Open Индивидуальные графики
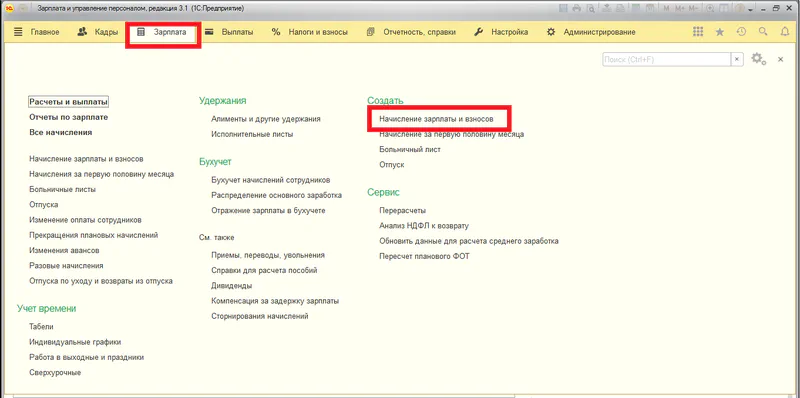Screen dimensions: 800x398 point(76,342)
